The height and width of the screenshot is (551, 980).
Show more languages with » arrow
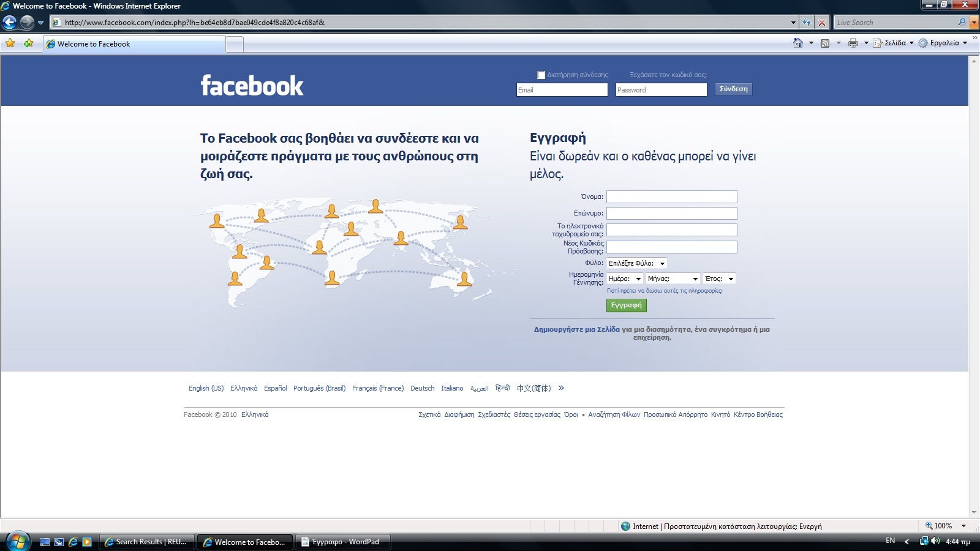(x=561, y=388)
